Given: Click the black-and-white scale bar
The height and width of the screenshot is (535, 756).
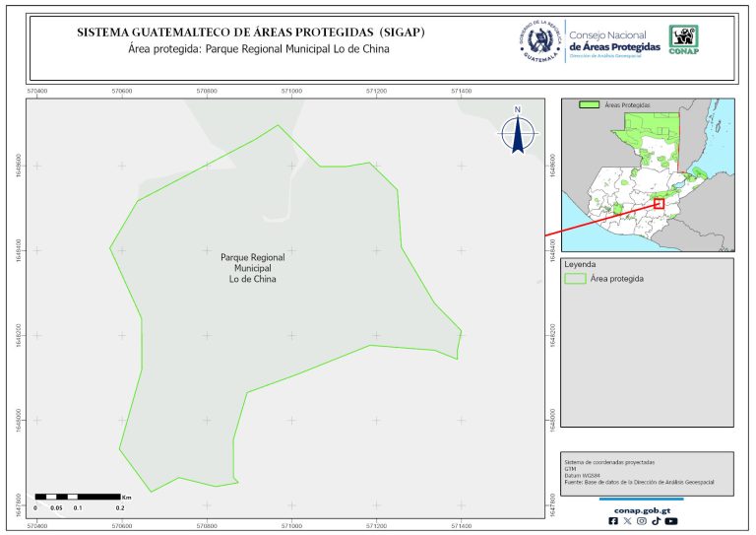Looking at the screenshot, I should pos(78,496).
